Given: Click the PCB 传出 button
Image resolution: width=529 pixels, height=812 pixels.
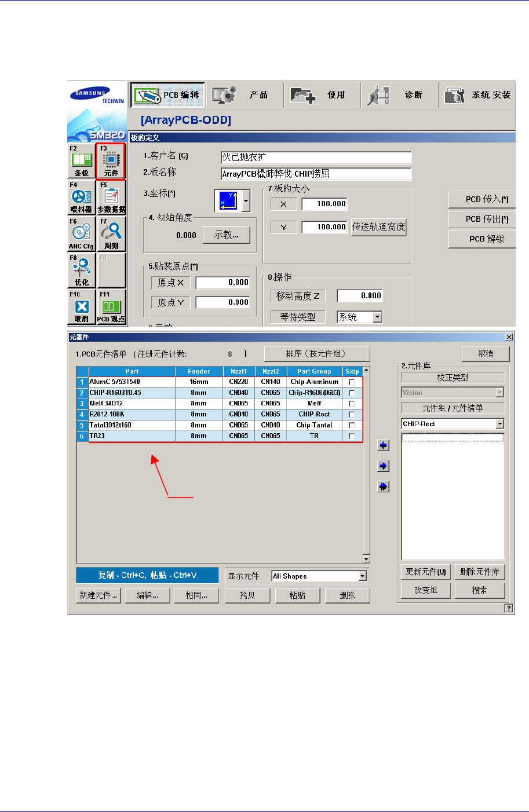Looking at the screenshot, I should coord(482,219).
